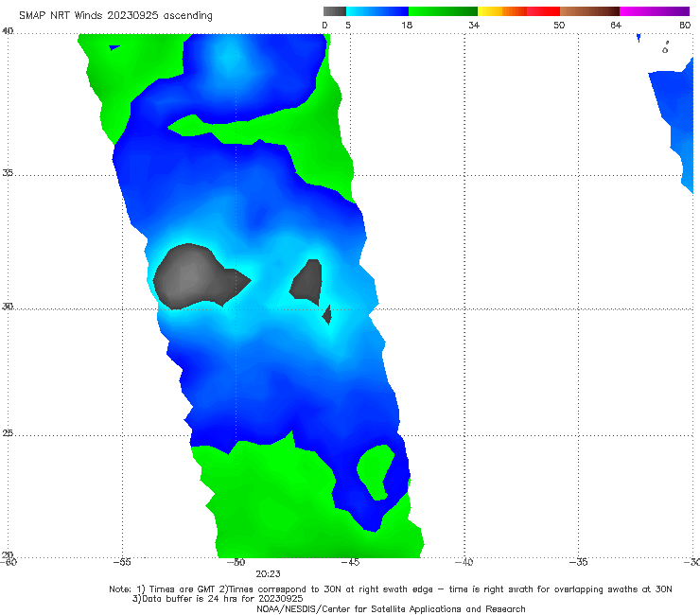Click the '30' latitude axis label
Viewport: 700px width, 615px height.
point(8,307)
